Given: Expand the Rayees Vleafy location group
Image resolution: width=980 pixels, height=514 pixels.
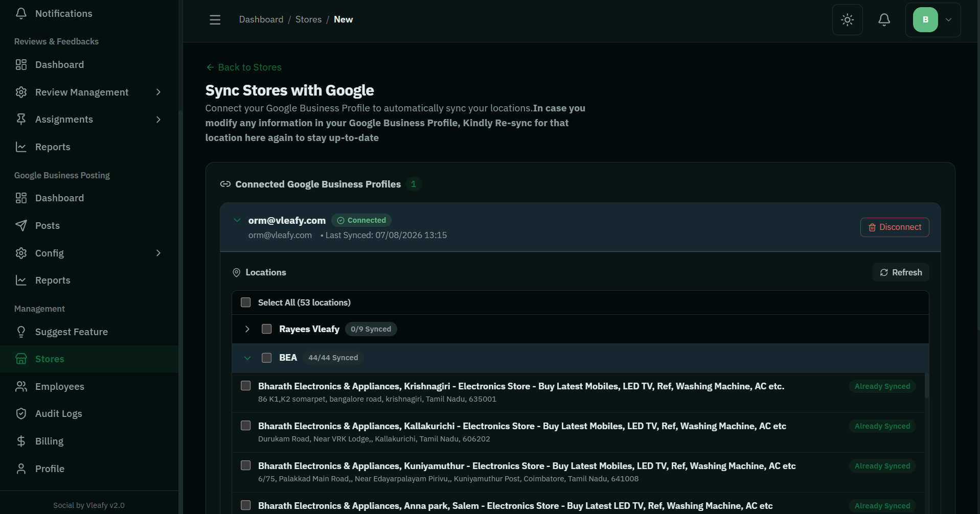Looking at the screenshot, I should pyautogui.click(x=247, y=329).
